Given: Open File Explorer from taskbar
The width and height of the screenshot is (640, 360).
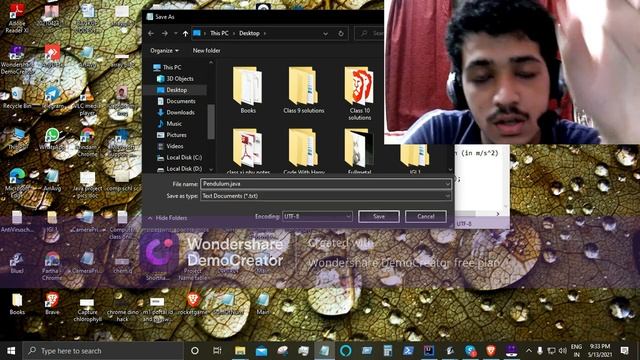Looking at the screenshot, I should 240,351.
